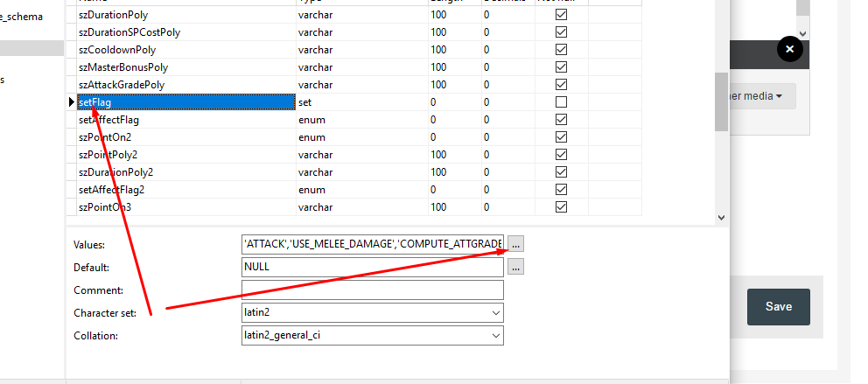Click the Values input field

point(373,243)
